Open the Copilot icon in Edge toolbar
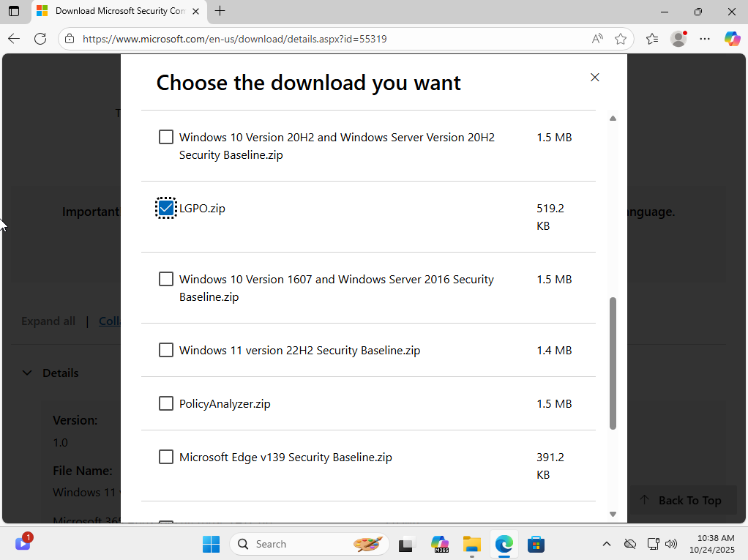 tap(732, 39)
